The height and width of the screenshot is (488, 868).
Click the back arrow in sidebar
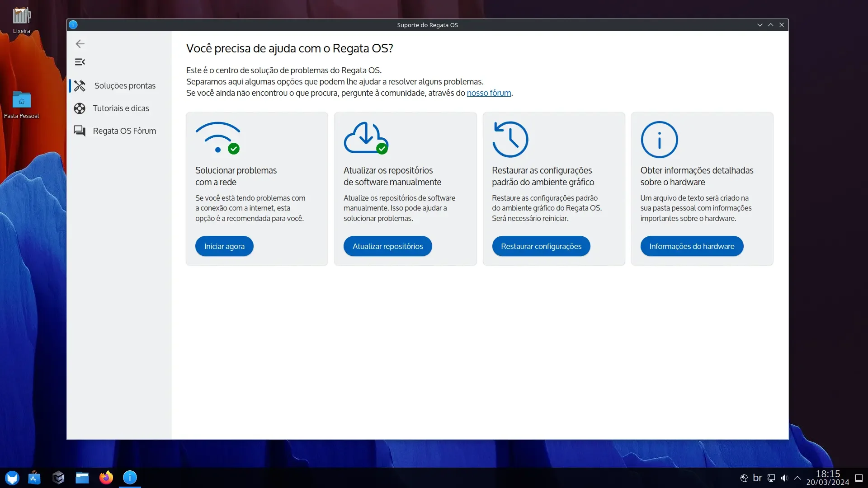click(x=80, y=44)
